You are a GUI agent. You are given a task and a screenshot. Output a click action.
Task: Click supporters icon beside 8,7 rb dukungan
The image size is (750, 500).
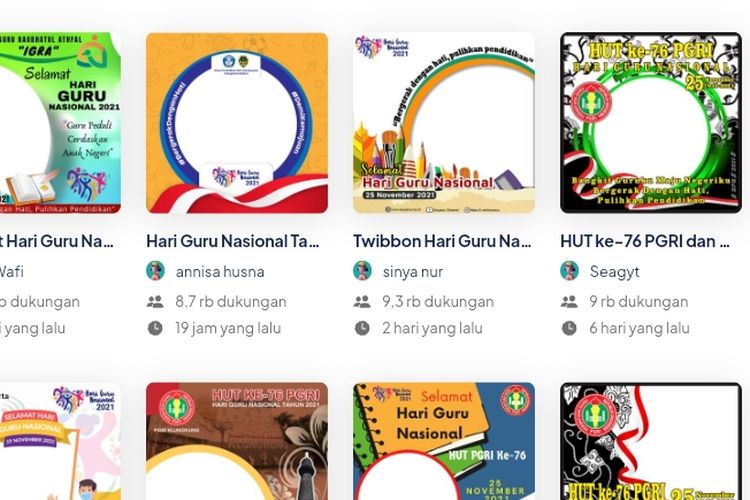click(155, 301)
